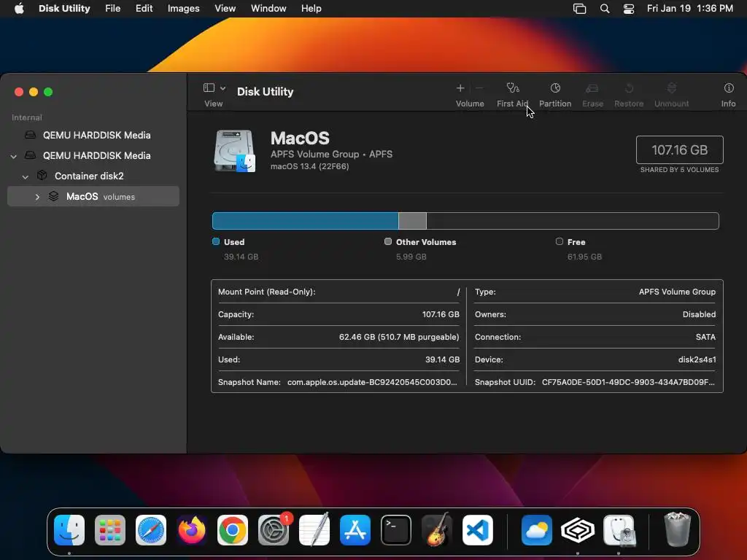Click the blue Used legend swatch
This screenshot has height=560, width=747.
[x=216, y=241]
